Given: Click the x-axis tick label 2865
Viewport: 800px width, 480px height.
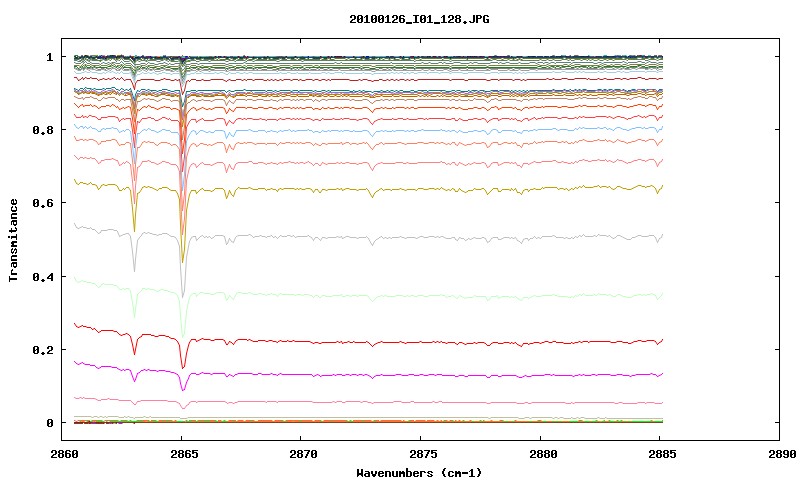Looking at the screenshot, I should coord(184,454).
